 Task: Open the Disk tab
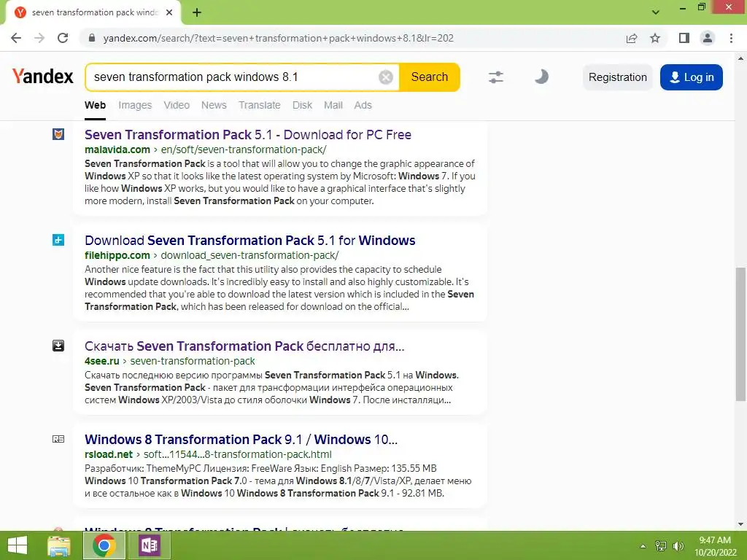pos(302,105)
